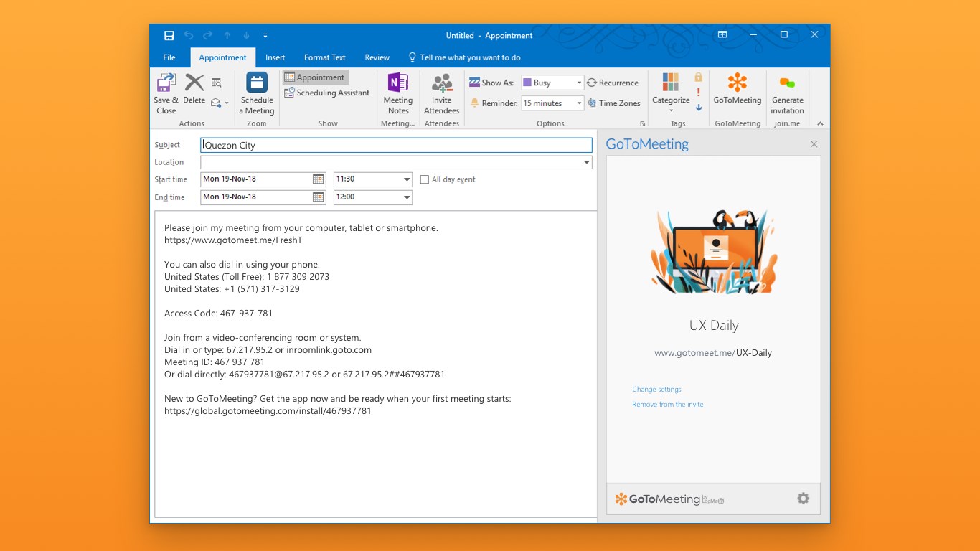The width and height of the screenshot is (980, 551).
Task: Click the Undo arrow in quick access toolbar
Action: coord(189,35)
